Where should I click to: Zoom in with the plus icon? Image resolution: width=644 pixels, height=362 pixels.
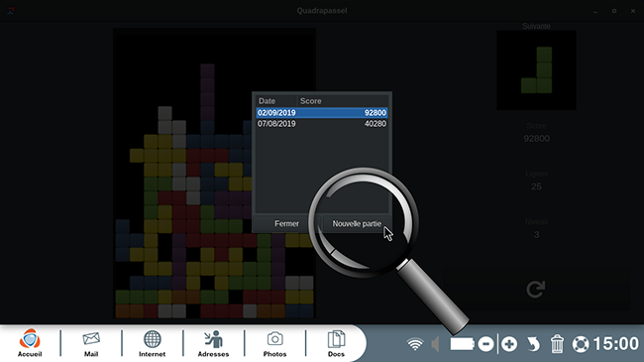(509, 344)
